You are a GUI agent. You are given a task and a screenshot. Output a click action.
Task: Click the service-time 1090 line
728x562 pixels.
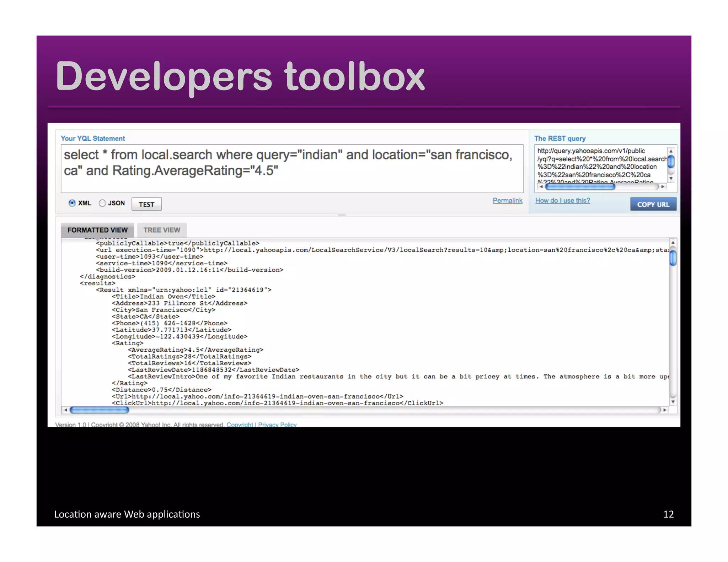tap(161, 263)
